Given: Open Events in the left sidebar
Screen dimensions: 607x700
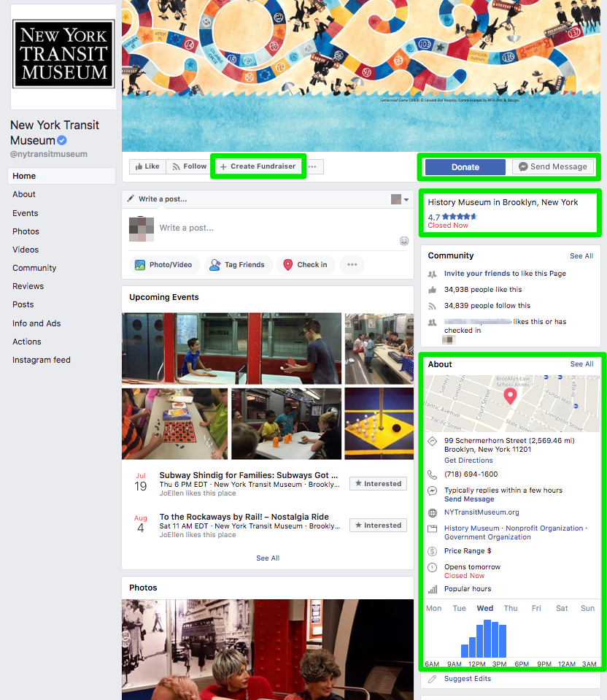Looking at the screenshot, I should tap(26, 213).
